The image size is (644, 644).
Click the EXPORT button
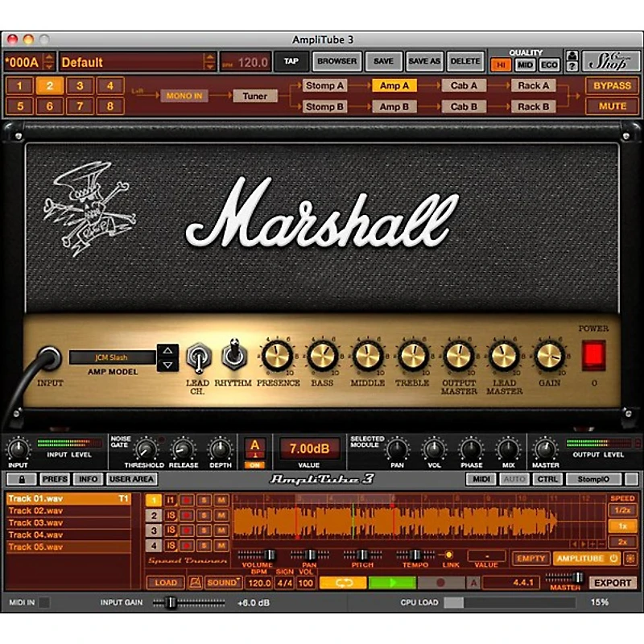(x=613, y=582)
